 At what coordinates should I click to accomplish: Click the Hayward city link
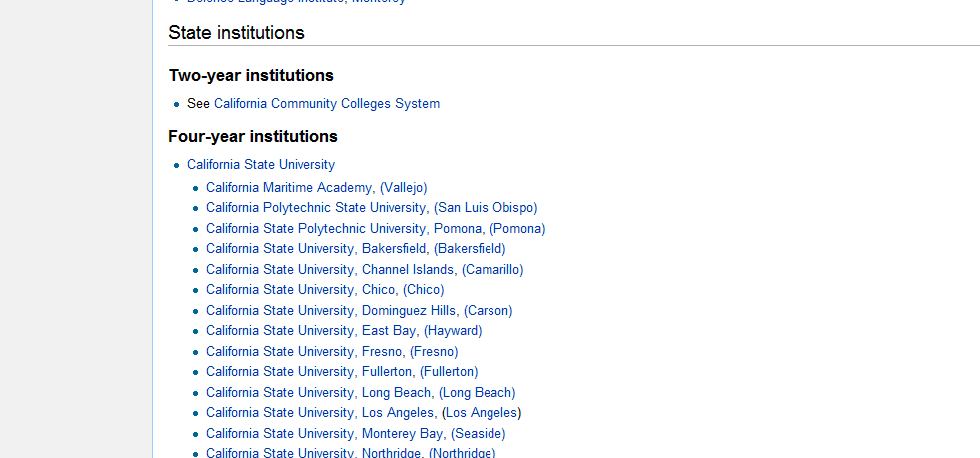click(x=453, y=331)
